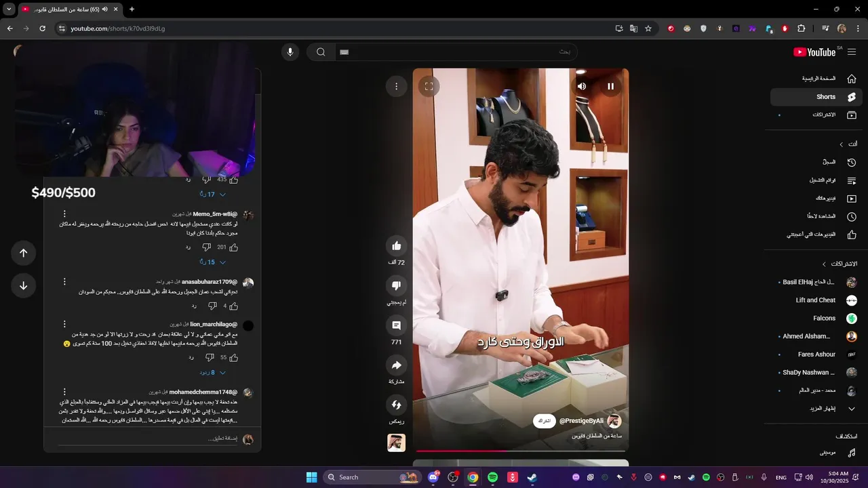
Task: Go to the previous Short with up arrow
Action: pyautogui.click(x=23, y=253)
